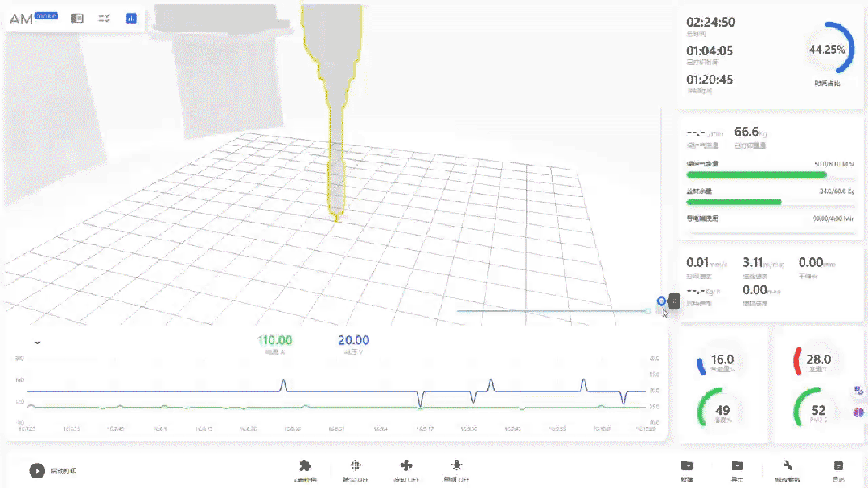
Task: Open the document preview icon in top toolbar
Action: click(76, 17)
